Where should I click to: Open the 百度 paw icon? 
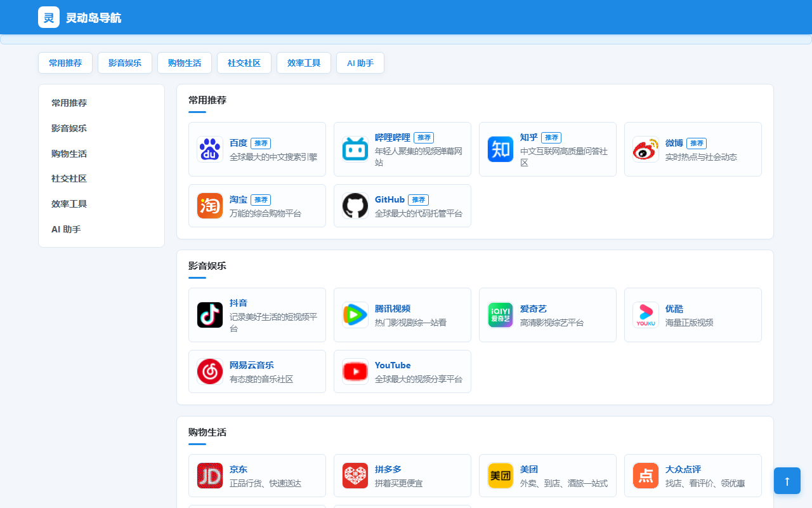click(x=210, y=149)
